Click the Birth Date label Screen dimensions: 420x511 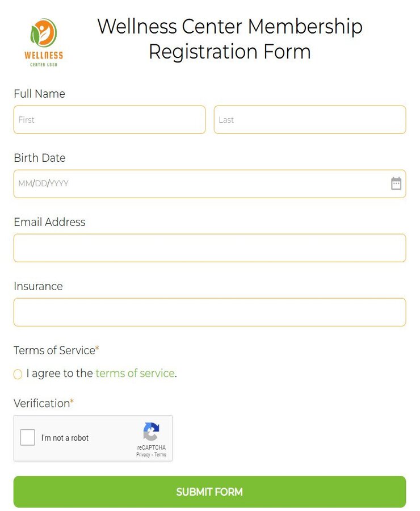39,158
